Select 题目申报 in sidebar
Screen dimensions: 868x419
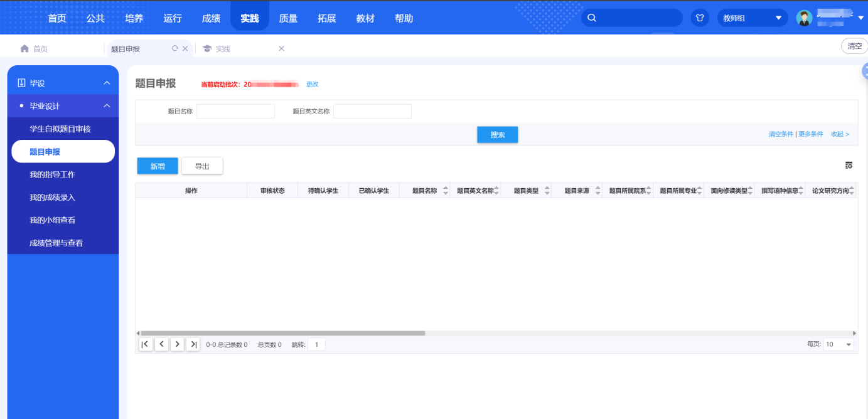[x=63, y=151]
